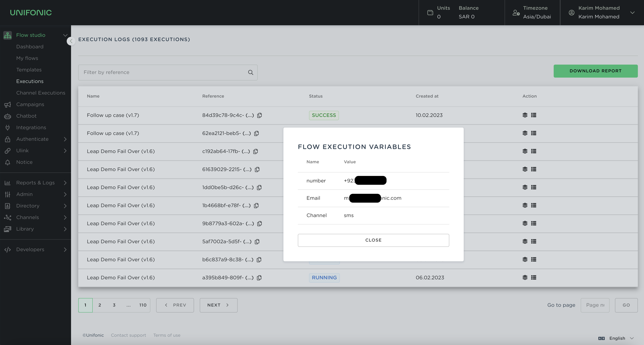Collapse sidebar using the round arrow button
The height and width of the screenshot is (345, 644).
click(71, 41)
